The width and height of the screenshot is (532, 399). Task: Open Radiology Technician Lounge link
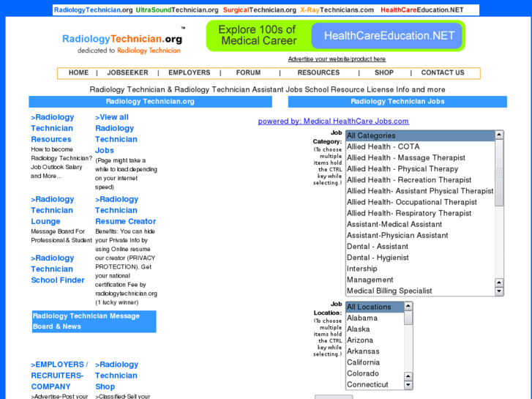(x=53, y=210)
